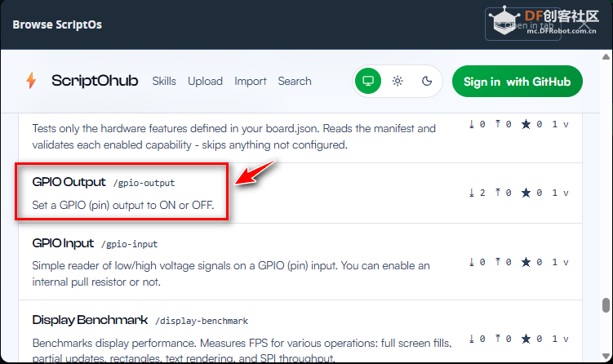
Task: Open the GPIO Input script
Action: 63,243
